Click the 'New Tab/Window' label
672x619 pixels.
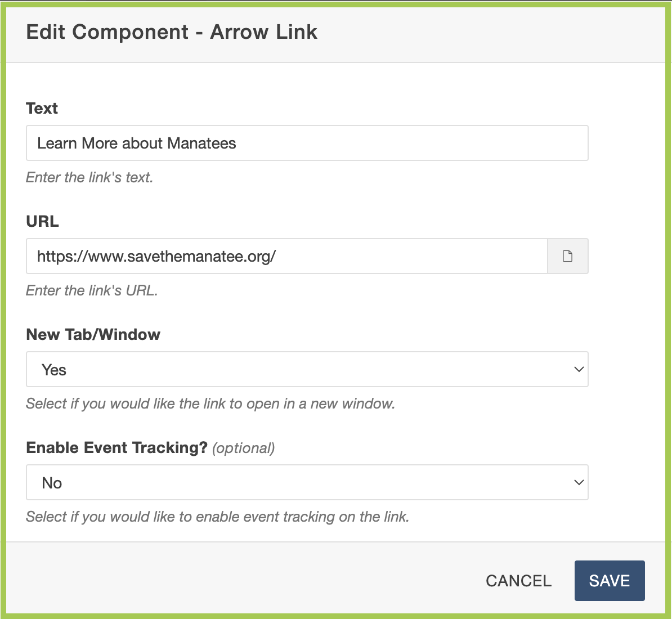(x=93, y=334)
